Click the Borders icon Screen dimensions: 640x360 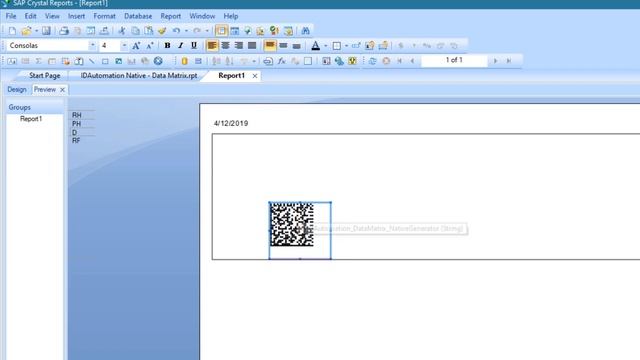[337, 45]
